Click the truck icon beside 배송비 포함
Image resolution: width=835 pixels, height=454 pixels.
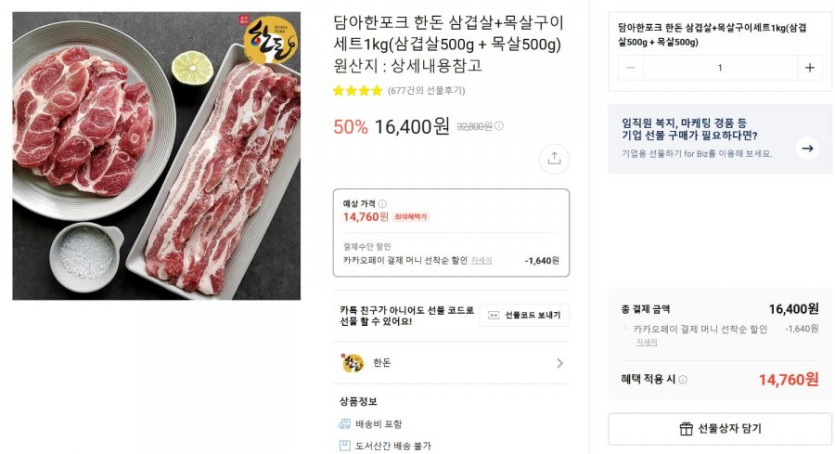click(x=345, y=424)
